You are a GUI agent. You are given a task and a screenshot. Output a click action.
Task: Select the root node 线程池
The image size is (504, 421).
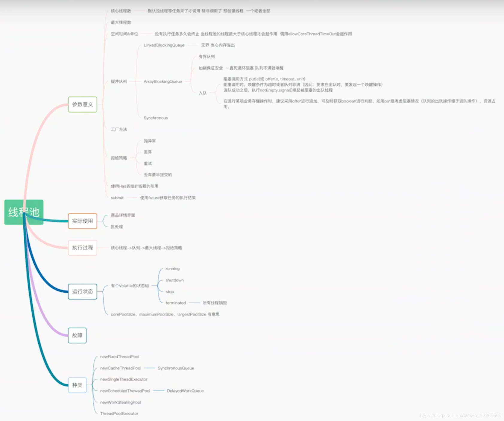pyautogui.click(x=24, y=212)
